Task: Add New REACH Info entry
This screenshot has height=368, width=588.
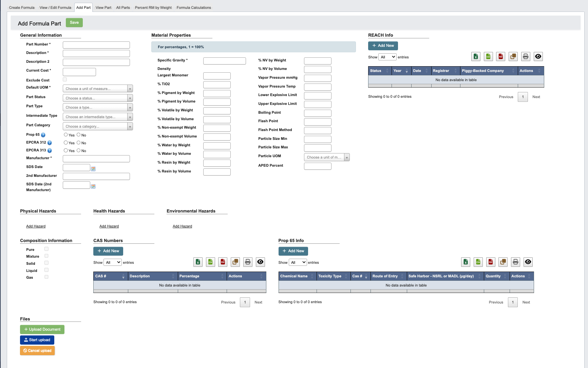Action: coord(383,45)
